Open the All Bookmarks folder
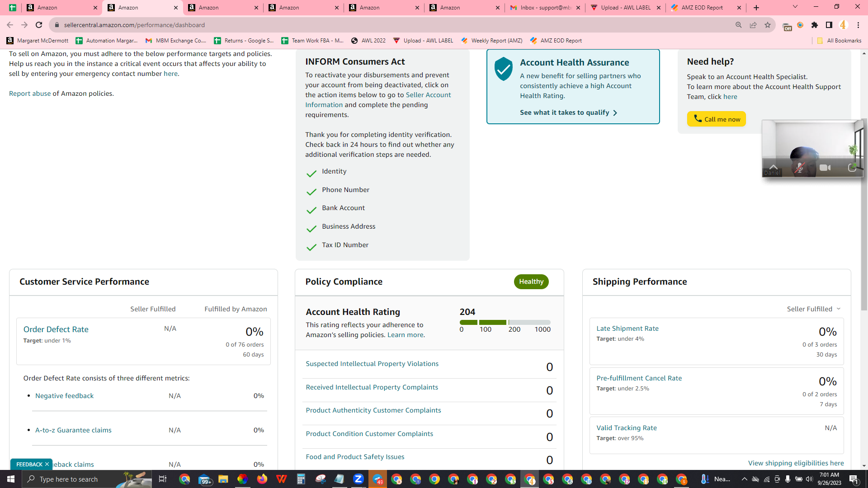This screenshot has width=868, height=488. 839,41
